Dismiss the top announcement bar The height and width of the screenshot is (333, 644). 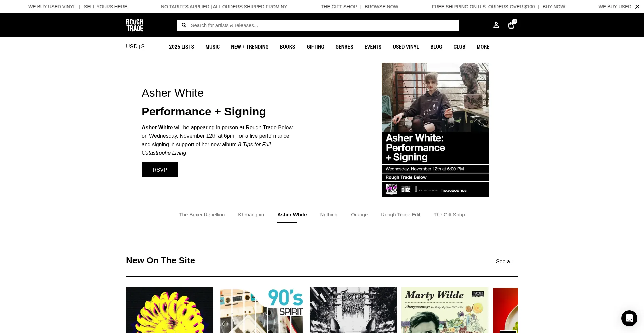pos(637,7)
